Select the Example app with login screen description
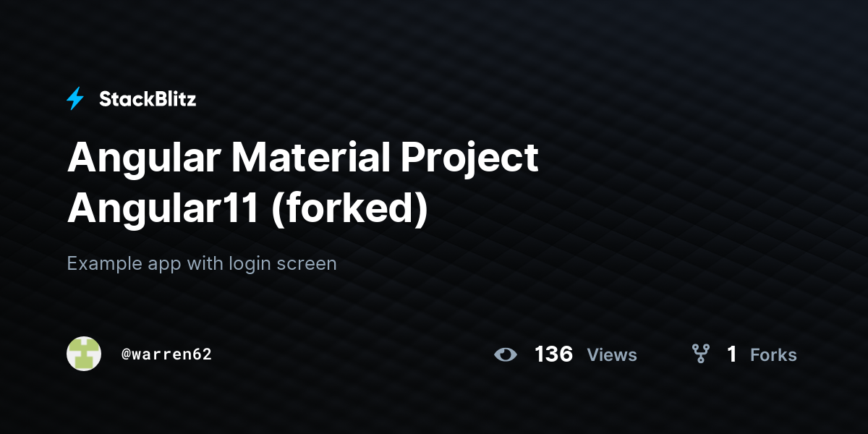Screen dimensions: 868x434 (x=202, y=263)
